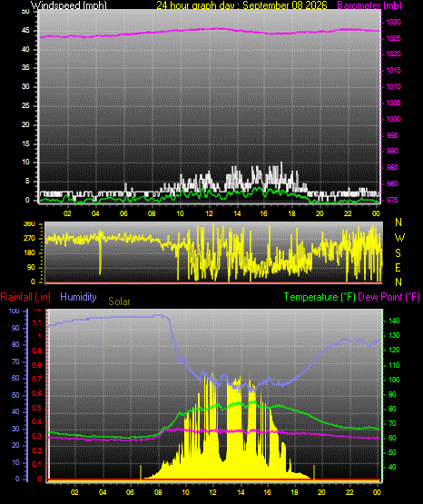423x504 pixels.
Task: Click the Humidity legend label
Action: pyautogui.click(x=78, y=297)
